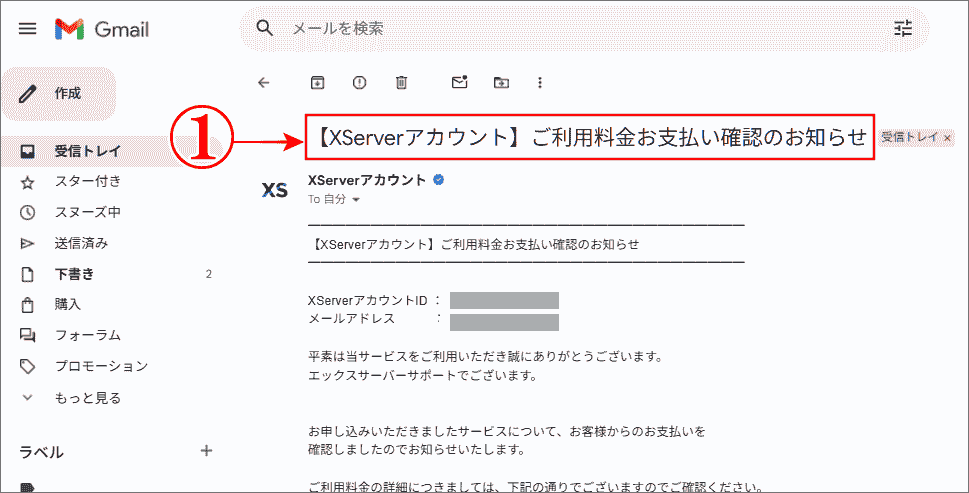This screenshot has width=969, height=493.
Task: Click the clock icon beside スヌーズ中
Action: (x=27, y=213)
